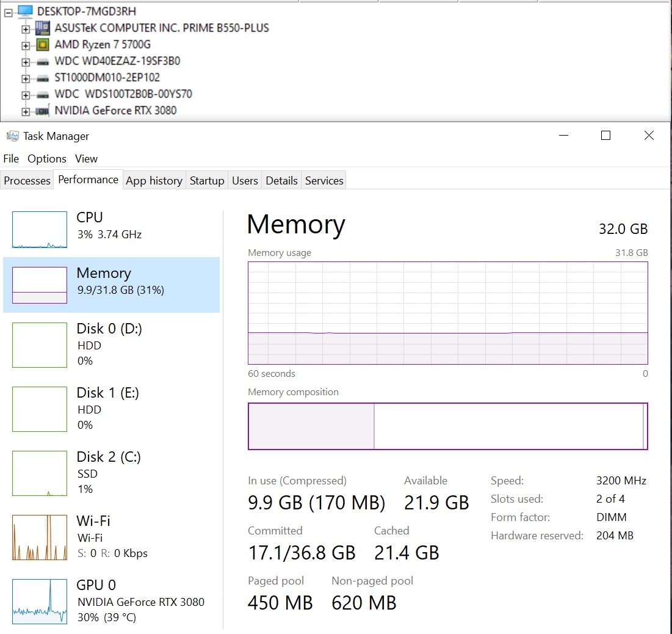Open the Options menu
672x634 pixels.
(47, 159)
